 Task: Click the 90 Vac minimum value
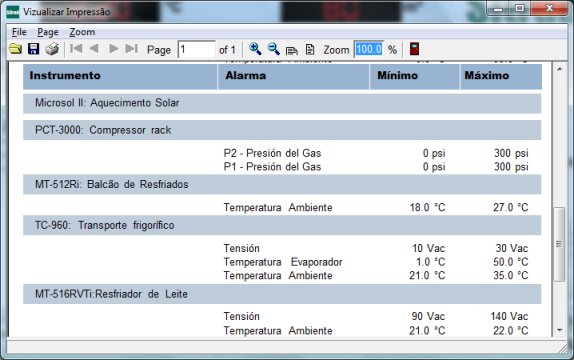pyautogui.click(x=428, y=316)
